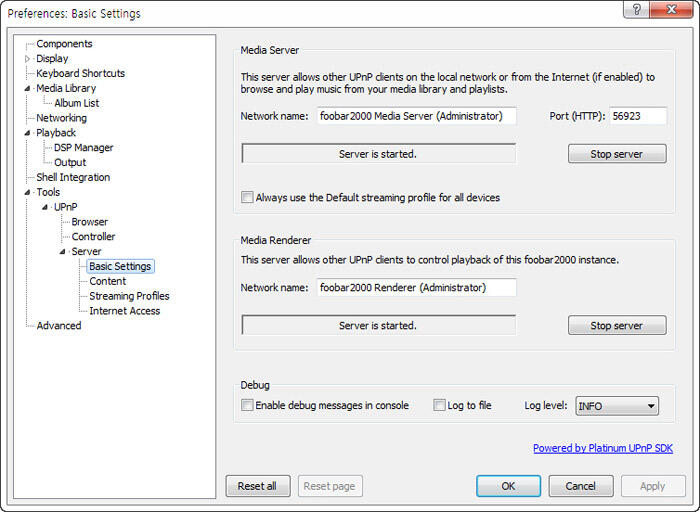Collapse the Playback node arrow
Image resolution: width=700 pixels, height=512 pixels.
coord(27,133)
